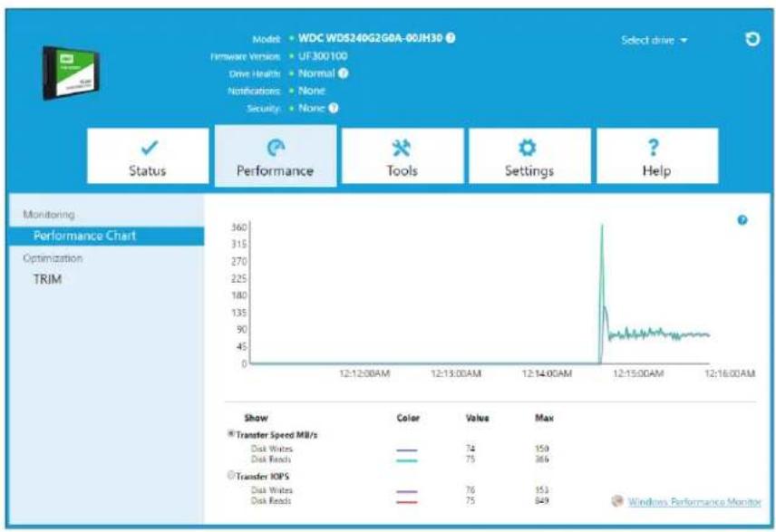
Task: Switch to the Status tab
Action: coord(148,156)
